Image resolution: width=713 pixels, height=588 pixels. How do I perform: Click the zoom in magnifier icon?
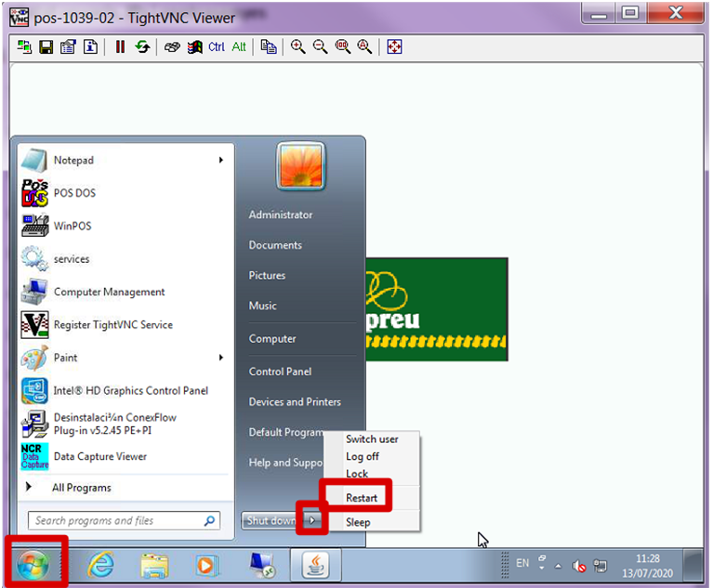pyautogui.click(x=298, y=46)
